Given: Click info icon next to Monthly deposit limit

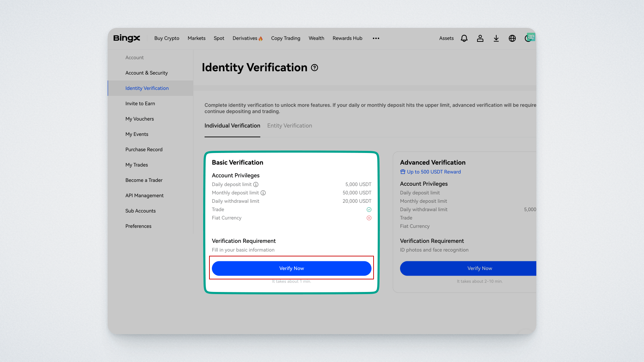Looking at the screenshot, I should pos(263,193).
